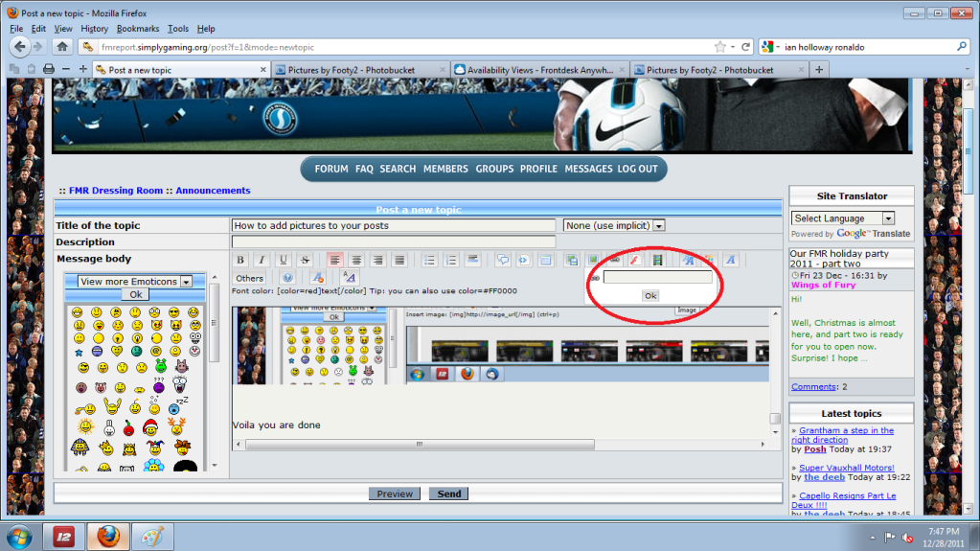Click the Print toolbar icon
Image resolution: width=980 pixels, height=551 pixels.
[x=49, y=69]
